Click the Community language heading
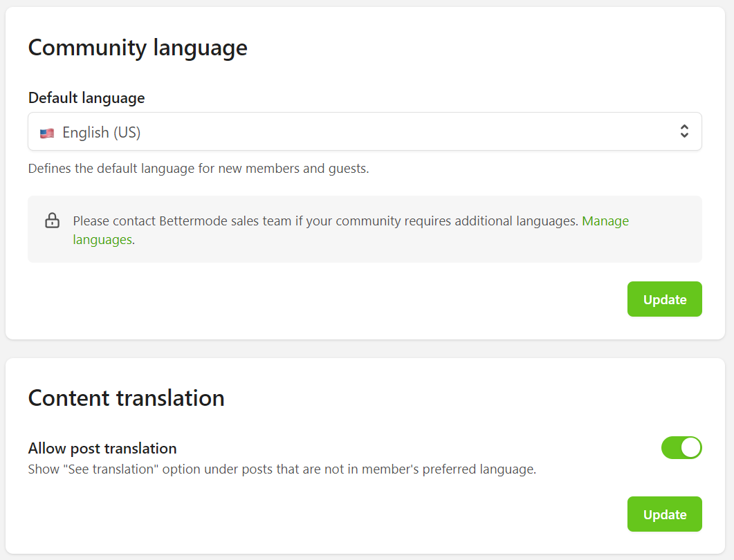734x560 pixels. click(x=137, y=48)
